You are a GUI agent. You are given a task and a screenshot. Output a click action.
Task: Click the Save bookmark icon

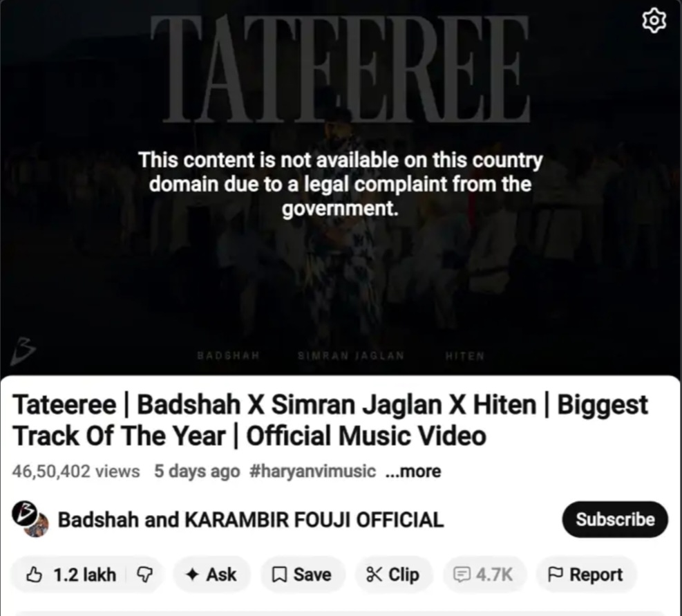[x=278, y=575]
